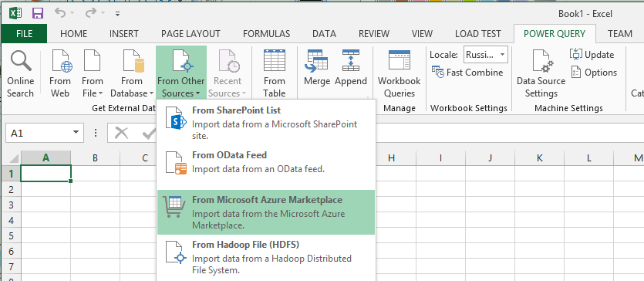
Task: Cancel the formula bar entry
Action: point(122,133)
